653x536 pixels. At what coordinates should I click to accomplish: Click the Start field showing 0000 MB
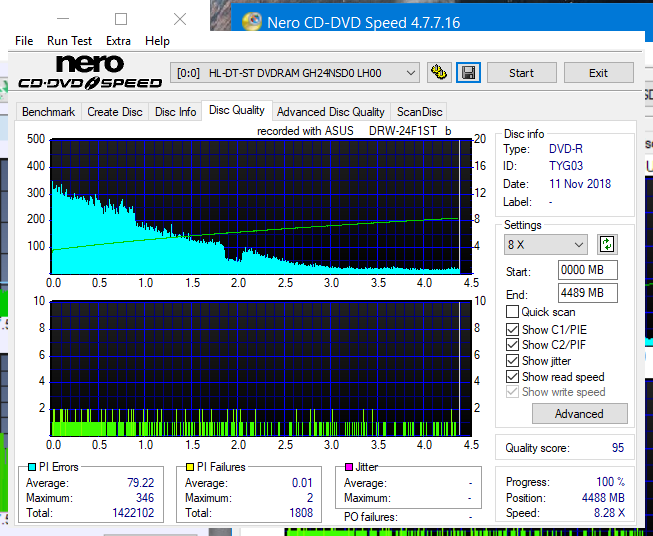click(588, 270)
